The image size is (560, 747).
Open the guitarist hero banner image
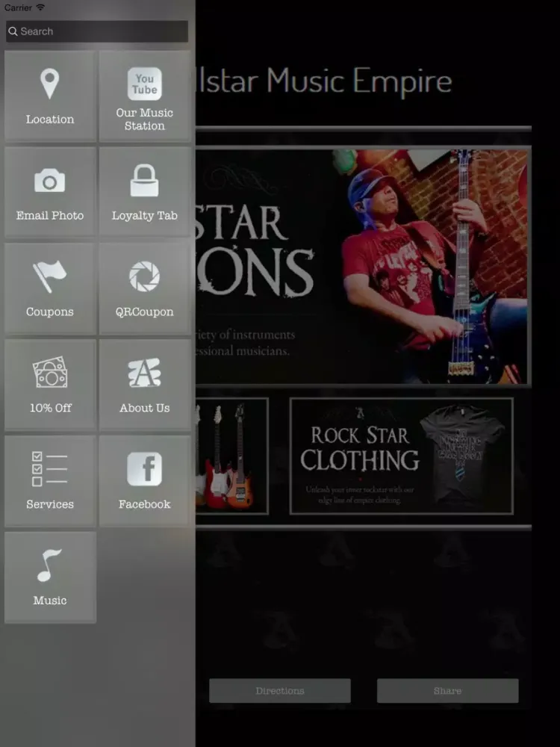(x=363, y=267)
